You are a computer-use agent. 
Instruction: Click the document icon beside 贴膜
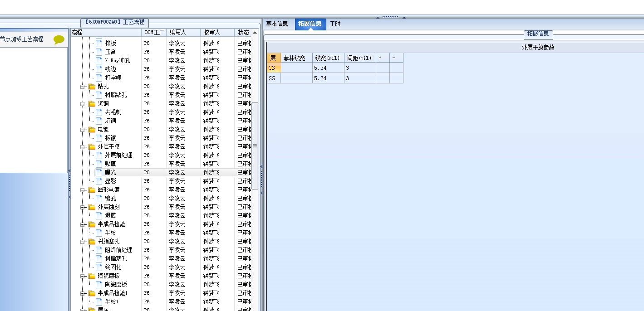tap(99, 164)
